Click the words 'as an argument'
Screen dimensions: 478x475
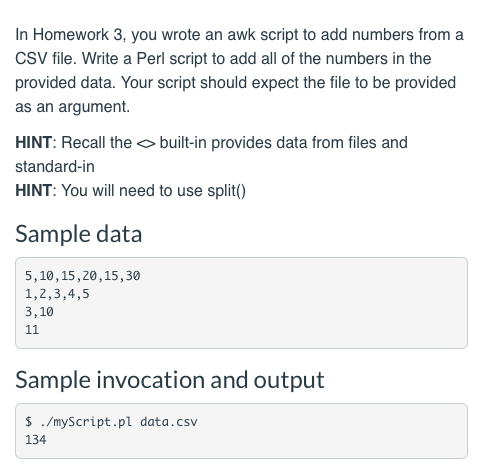tap(71, 107)
